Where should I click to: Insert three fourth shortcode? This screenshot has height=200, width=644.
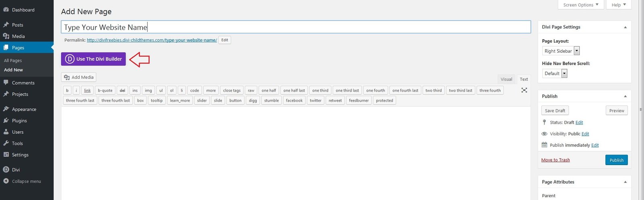click(x=490, y=90)
